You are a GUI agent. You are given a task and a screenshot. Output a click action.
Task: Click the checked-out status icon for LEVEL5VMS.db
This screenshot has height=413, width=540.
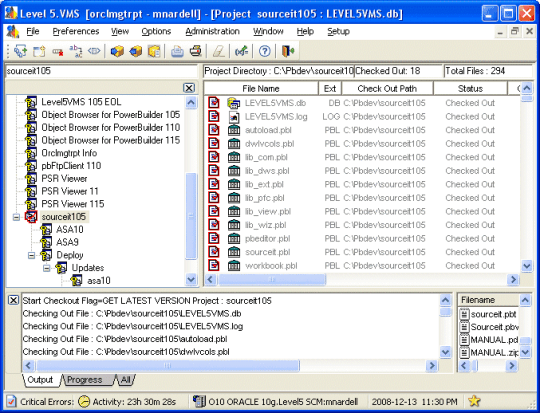point(214,103)
